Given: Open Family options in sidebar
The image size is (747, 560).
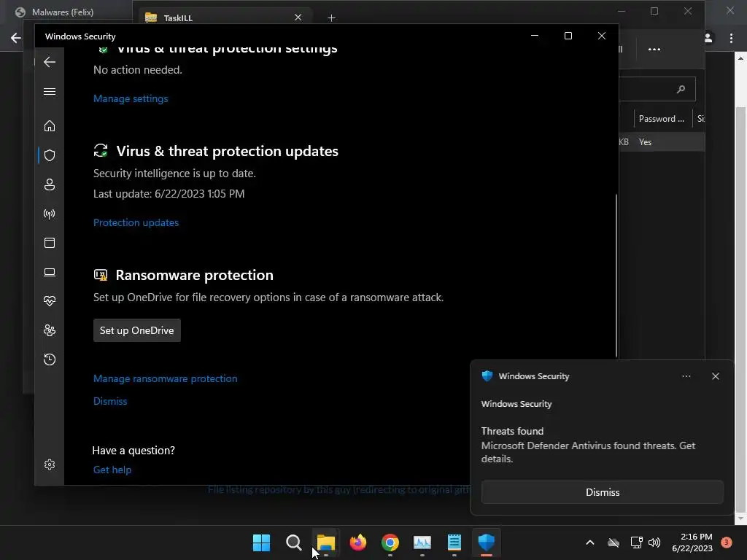Looking at the screenshot, I should click(50, 330).
